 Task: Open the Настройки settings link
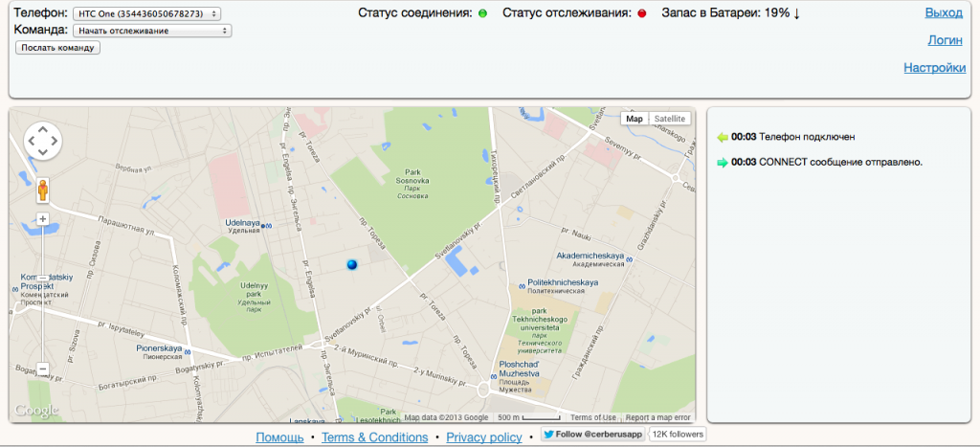click(x=934, y=68)
